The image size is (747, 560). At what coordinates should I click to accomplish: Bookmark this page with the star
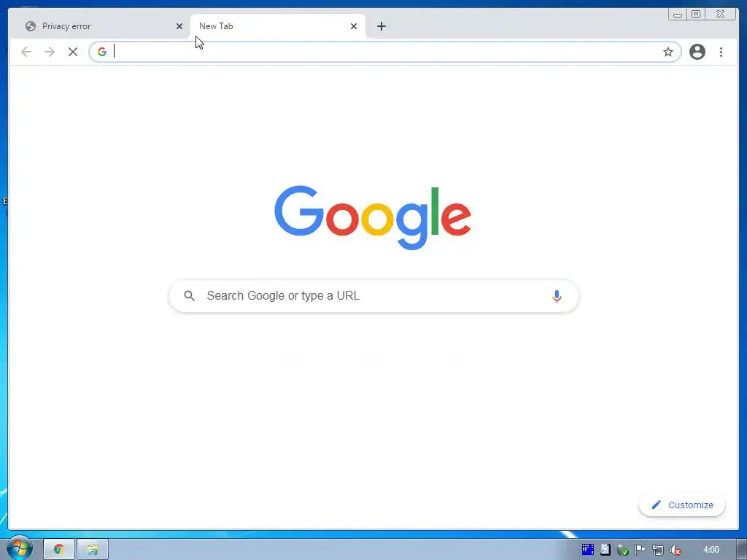tap(668, 52)
